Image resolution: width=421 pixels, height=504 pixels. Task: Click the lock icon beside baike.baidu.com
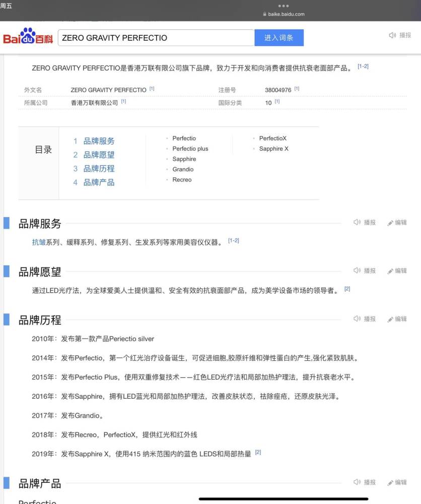(264, 14)
